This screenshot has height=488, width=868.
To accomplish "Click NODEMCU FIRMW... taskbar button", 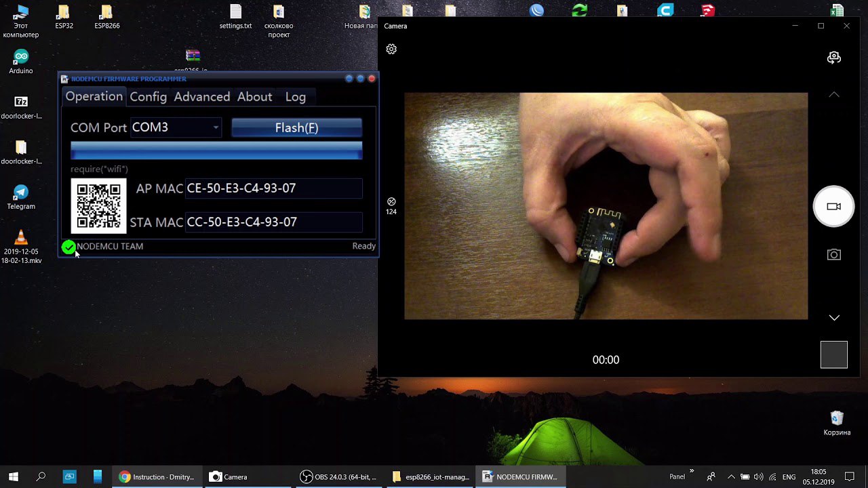I will pos(520,476).
